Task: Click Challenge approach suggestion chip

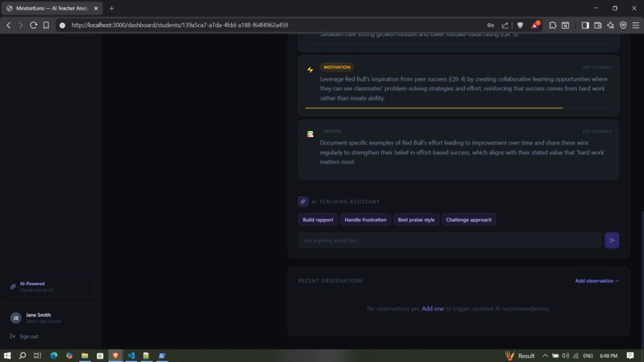Action: (x=469, y=220)
